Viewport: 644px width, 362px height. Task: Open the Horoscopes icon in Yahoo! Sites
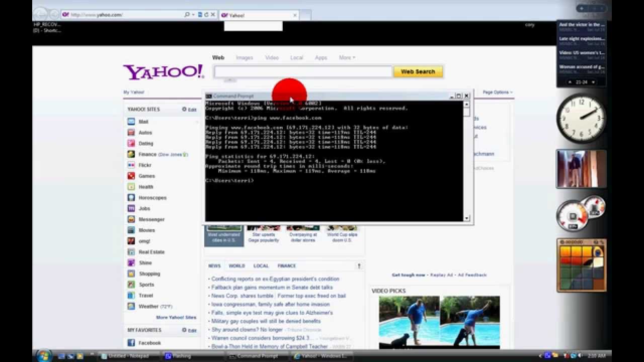[x=131, y=198]
